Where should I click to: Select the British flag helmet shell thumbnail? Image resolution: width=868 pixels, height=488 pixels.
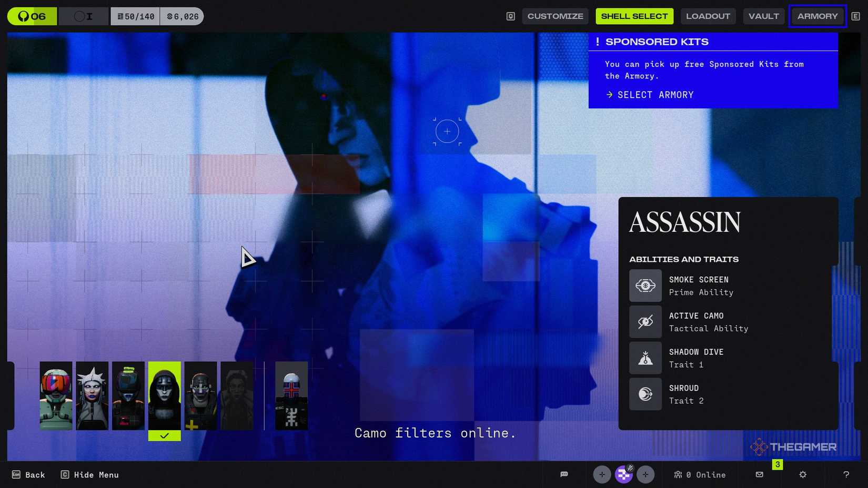pos(291,395)
